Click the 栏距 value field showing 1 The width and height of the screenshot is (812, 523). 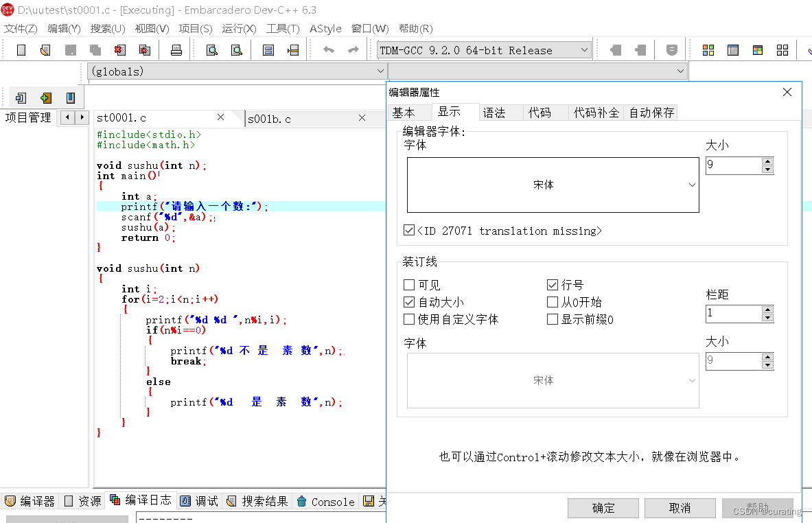pyautogui.click(x=734, y=313)
